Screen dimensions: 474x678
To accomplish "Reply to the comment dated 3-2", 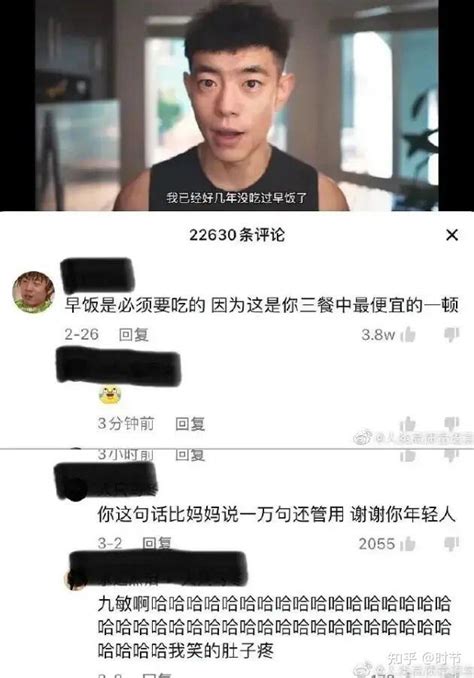I will [157, 543].
